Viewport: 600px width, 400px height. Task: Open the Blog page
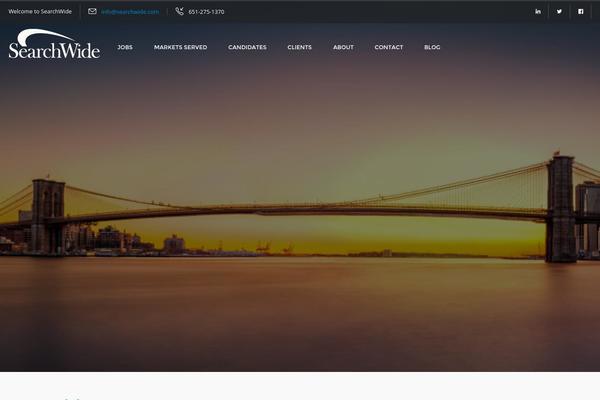coord(432,47)
